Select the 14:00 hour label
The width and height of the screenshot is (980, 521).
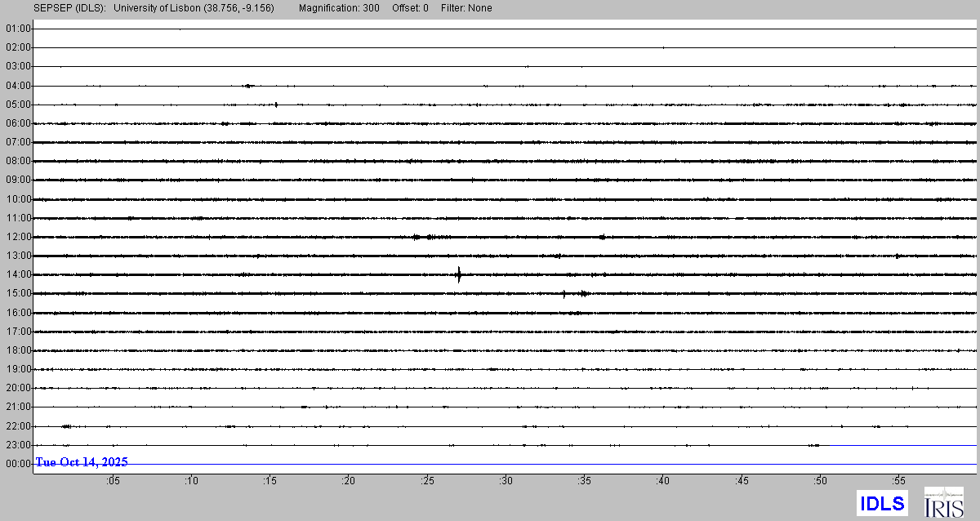pos(18,274)
